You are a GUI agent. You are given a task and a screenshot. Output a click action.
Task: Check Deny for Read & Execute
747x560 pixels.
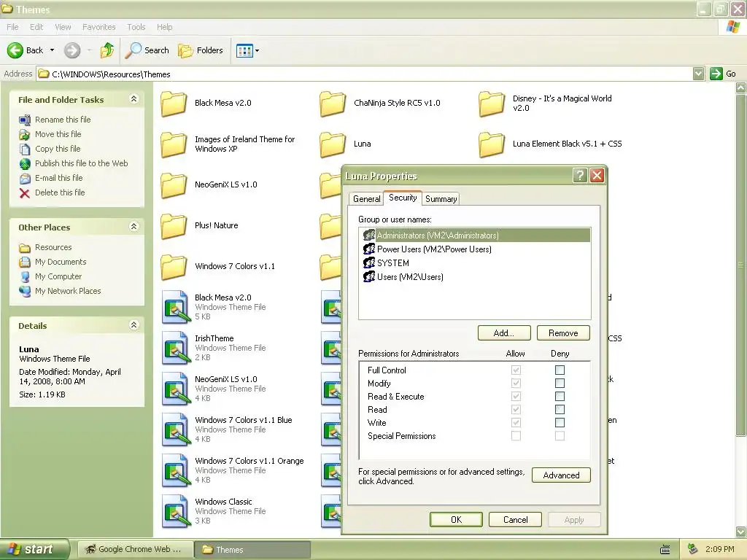[560, 396]
